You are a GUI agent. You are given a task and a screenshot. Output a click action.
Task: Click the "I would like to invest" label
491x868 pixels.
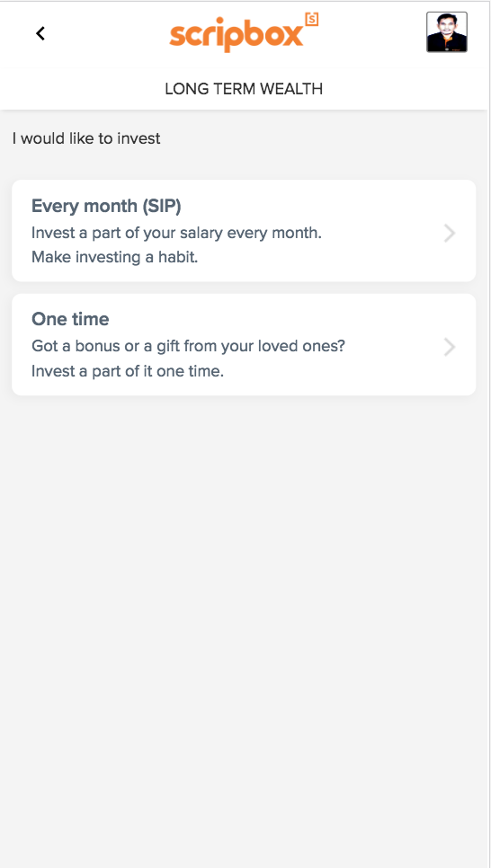86,138
